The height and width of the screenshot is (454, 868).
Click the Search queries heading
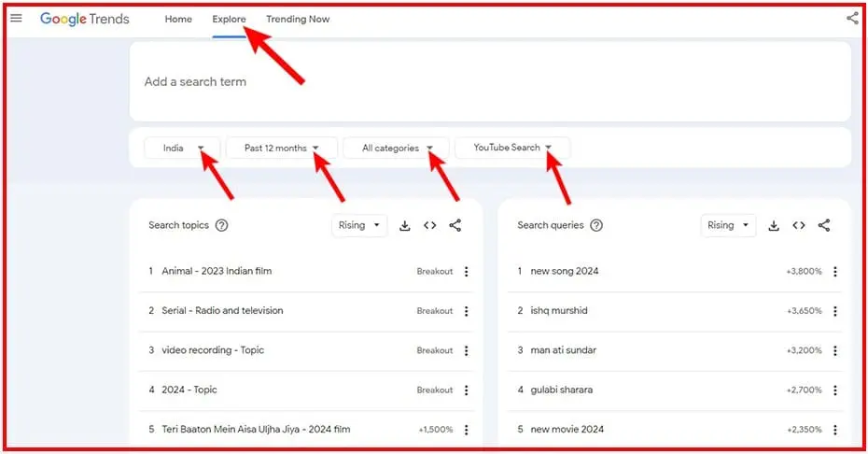click(x=551, y=225)
